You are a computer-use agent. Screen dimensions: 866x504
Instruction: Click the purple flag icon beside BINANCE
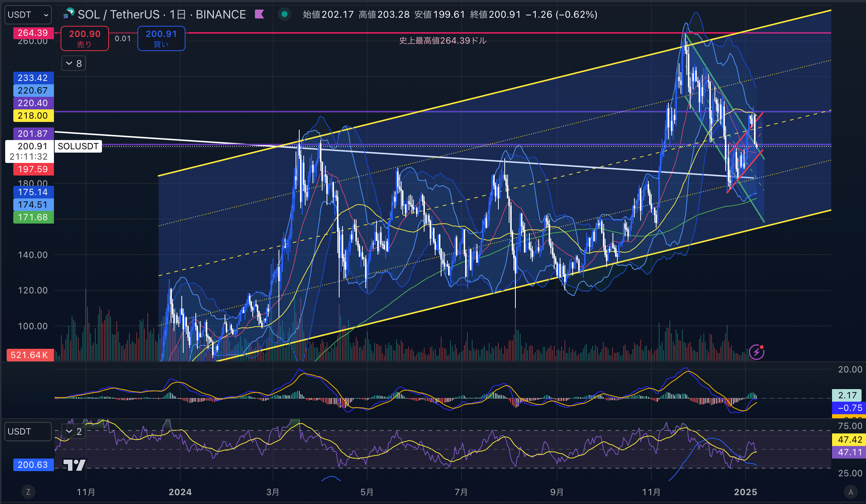(259, 14)
